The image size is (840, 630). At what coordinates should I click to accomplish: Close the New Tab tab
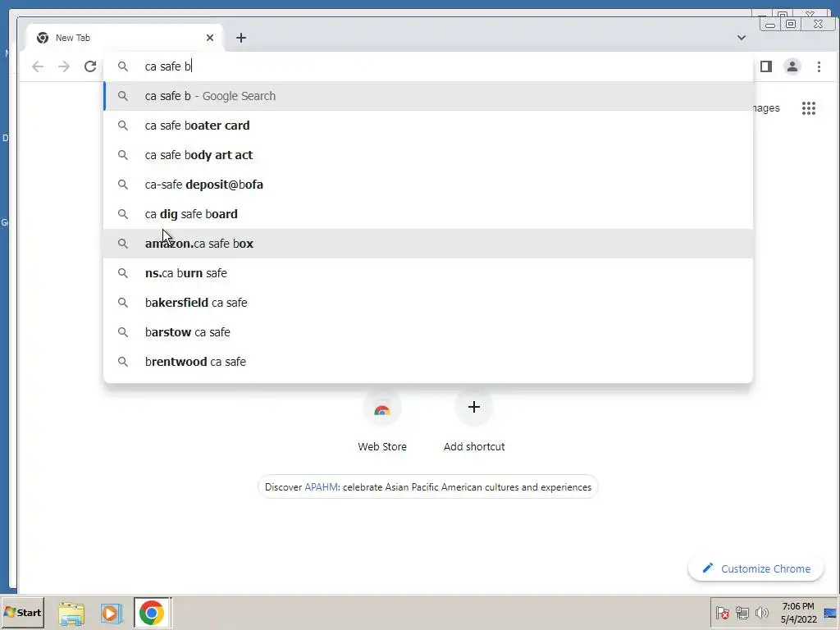coord(210,38)
